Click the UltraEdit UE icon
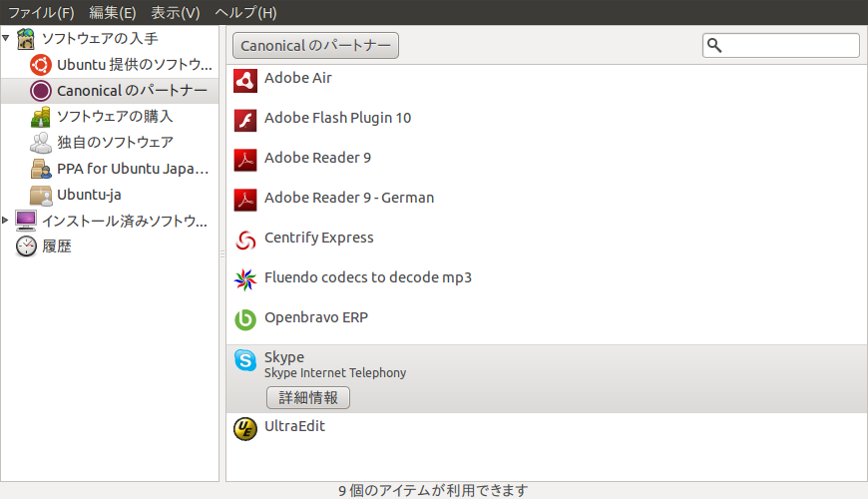Viewport: 868px width, 499px height. (245, 429)
